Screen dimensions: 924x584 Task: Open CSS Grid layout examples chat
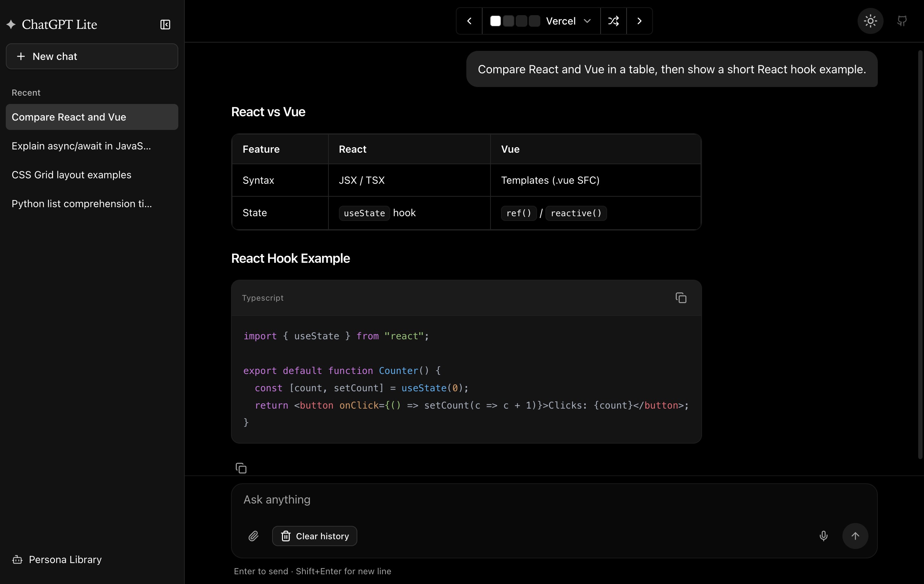(x=92, y=175)
